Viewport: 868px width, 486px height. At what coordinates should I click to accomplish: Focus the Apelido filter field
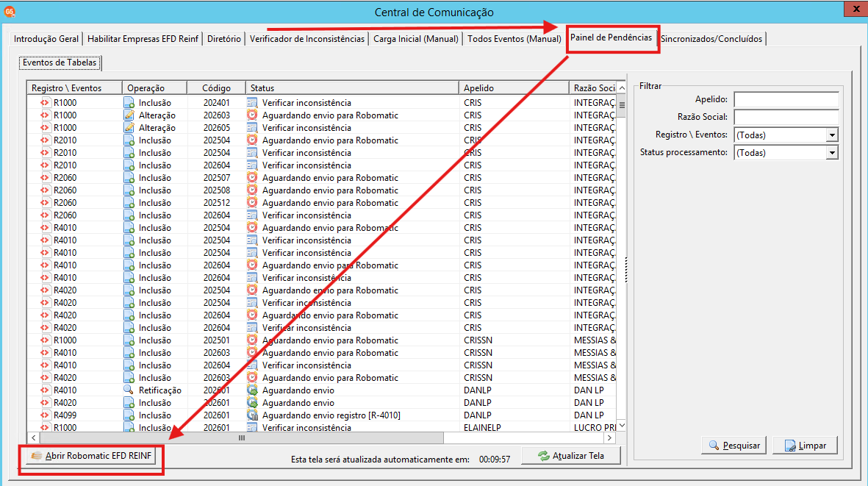[786, 100]
